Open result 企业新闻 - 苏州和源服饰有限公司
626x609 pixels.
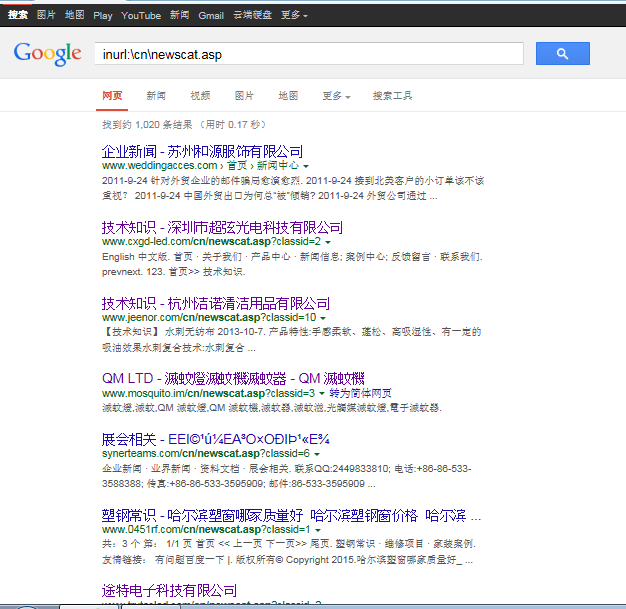[202, 152]
